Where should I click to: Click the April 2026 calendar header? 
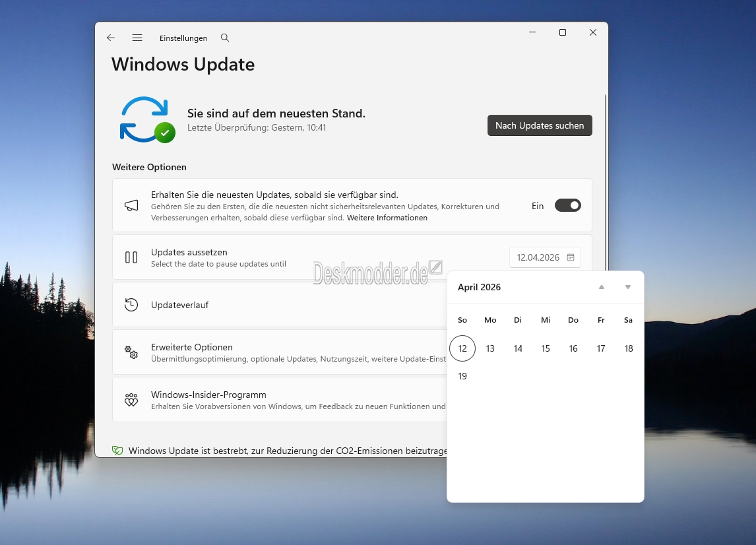480,287
